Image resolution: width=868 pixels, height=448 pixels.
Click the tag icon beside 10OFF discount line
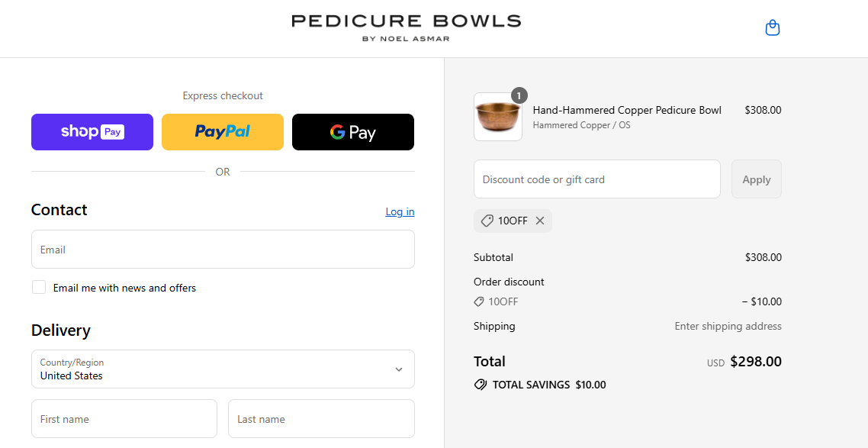pos(477,301)
